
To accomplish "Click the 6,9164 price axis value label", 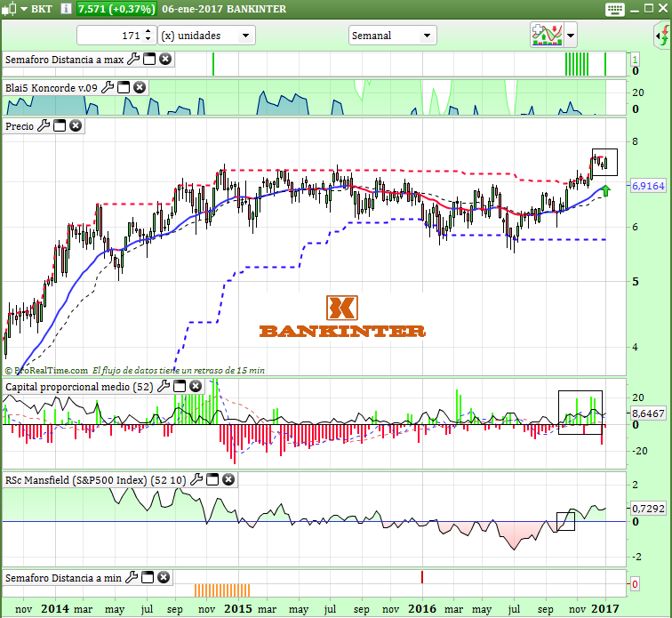I will [648, 186].
